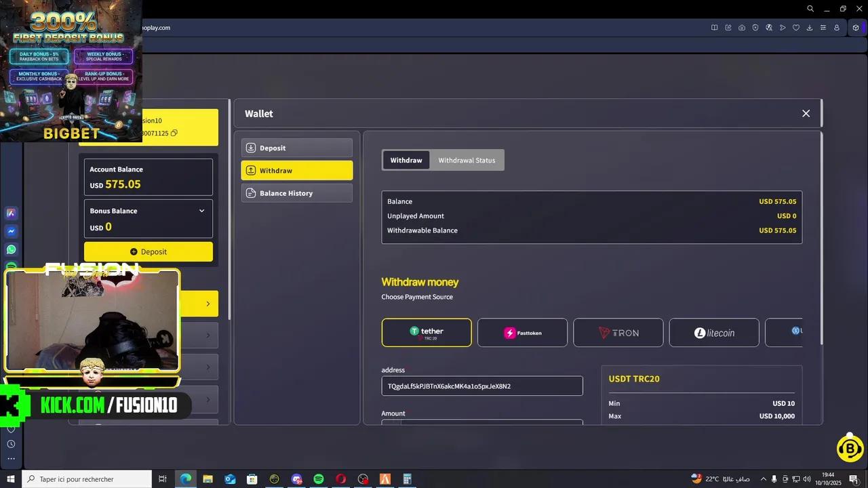
Task: Take a snapshot with the camera icon
Action: (x=742, y=28)
